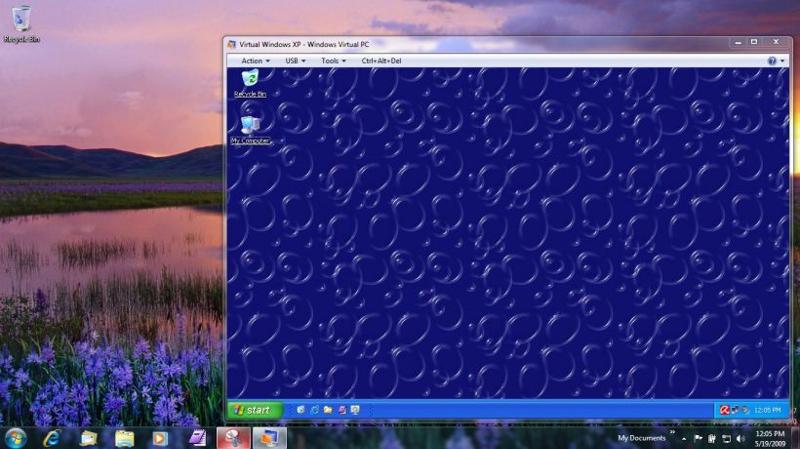This screenshot has height=449, width=800.
Task: Click the network icon in Windows 7 tray
Action: click(x=726, y=438)
